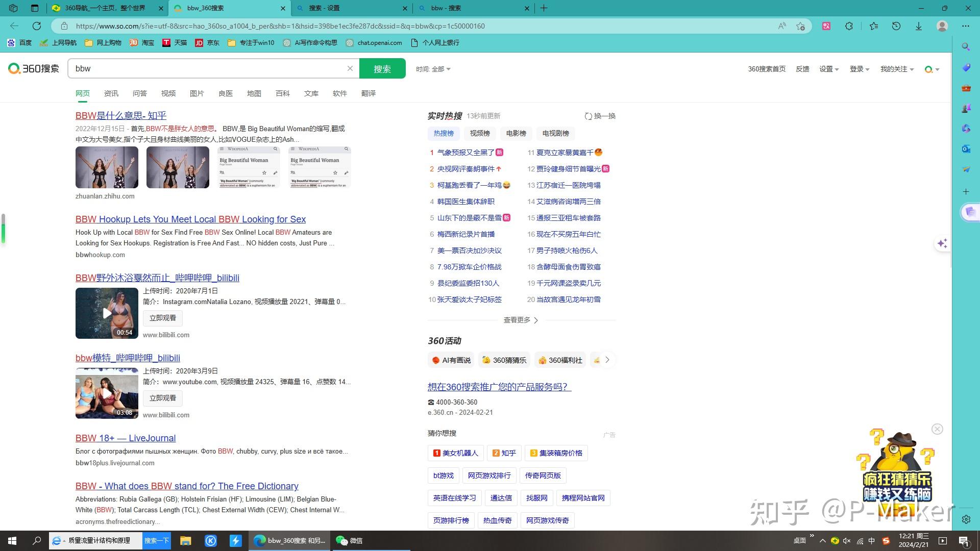The image size is (980, 551).
Task: Open the read aloud icon in the address bar
Action: tap(782, 26)
